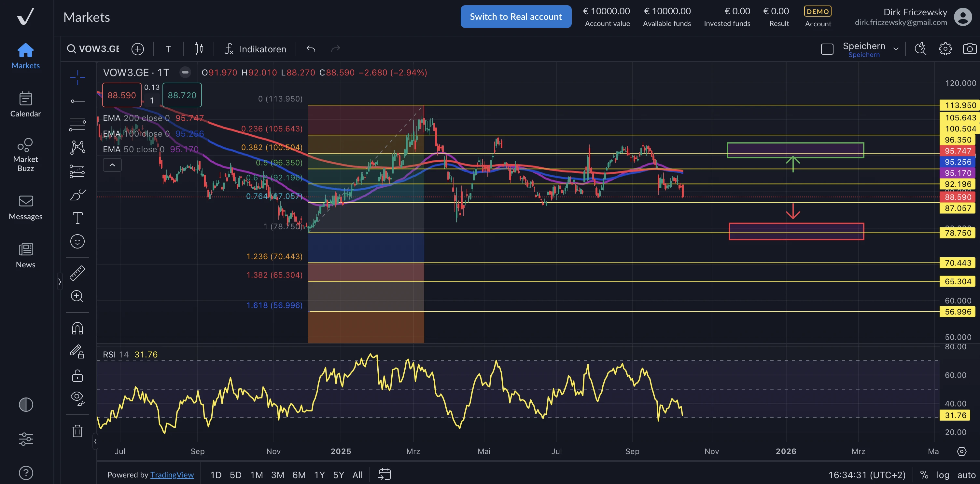Toggle log scale on price axis
The image size is (980, 484).
[943, 475]
